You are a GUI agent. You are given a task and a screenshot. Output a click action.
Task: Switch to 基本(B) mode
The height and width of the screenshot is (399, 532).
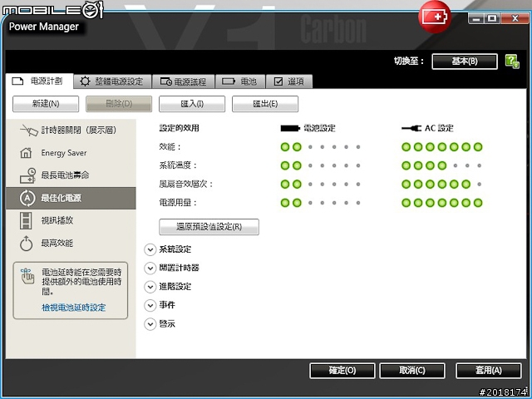(x=465, y=62)
